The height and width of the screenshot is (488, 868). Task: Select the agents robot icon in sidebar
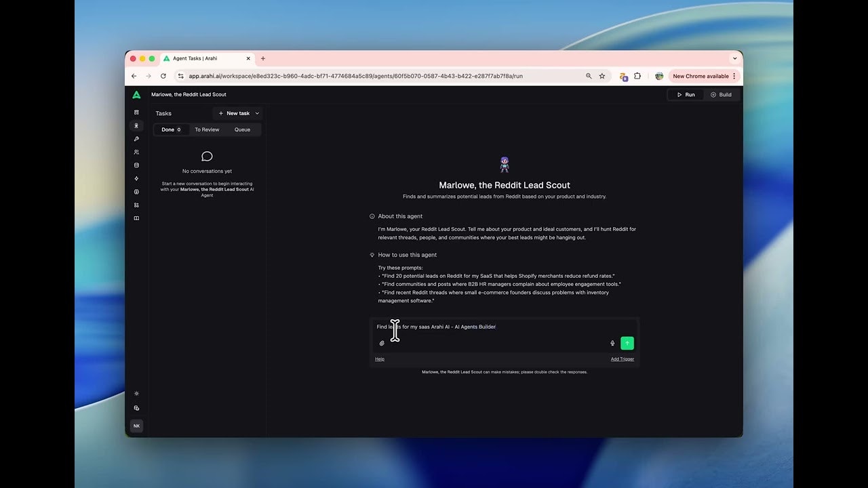(x=136, y=125)
